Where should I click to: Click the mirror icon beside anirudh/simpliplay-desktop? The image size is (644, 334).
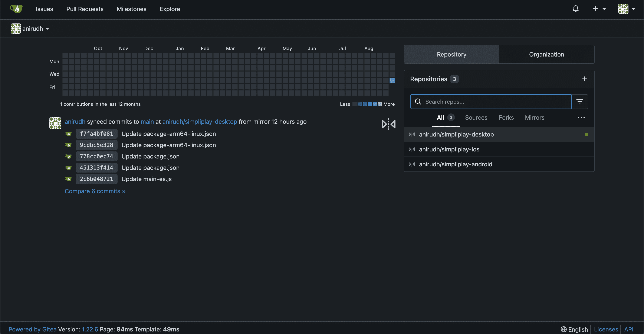point(412,134)
